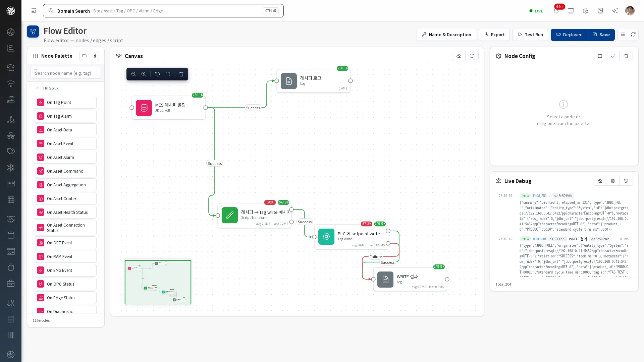Pick On Asset Connection Status from palette

click(65, 228)
